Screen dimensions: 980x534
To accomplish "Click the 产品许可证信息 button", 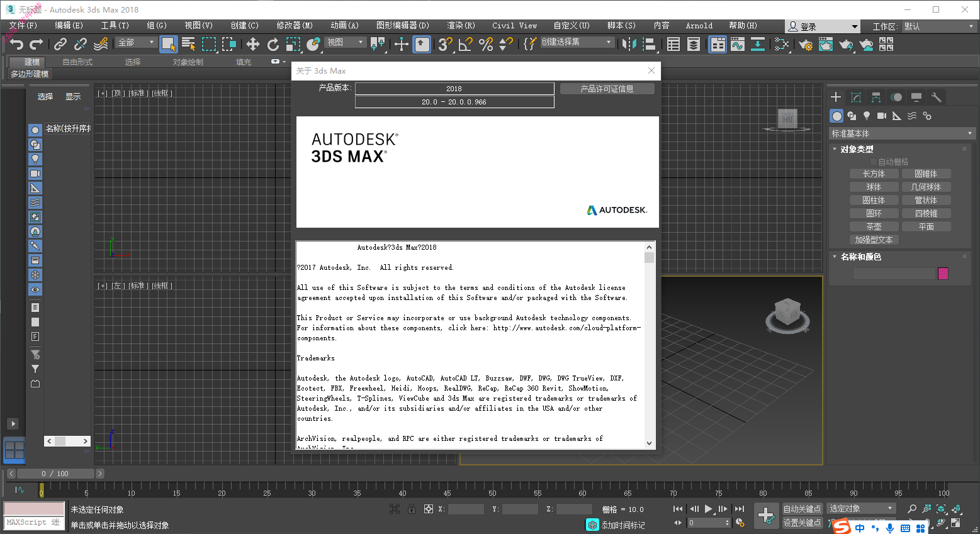I will pos(607,89).
